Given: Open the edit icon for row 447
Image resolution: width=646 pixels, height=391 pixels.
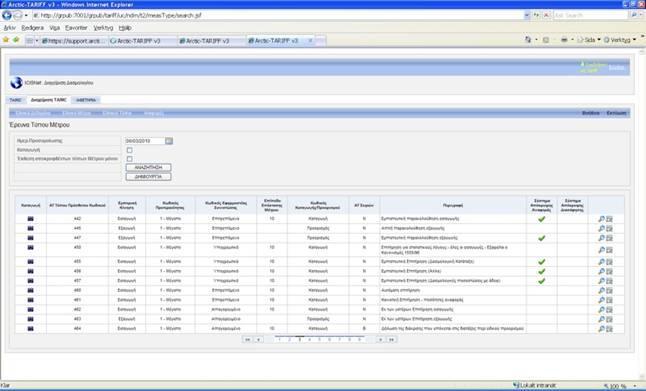Looking at the screenshot, I should [x=609, y=238].
